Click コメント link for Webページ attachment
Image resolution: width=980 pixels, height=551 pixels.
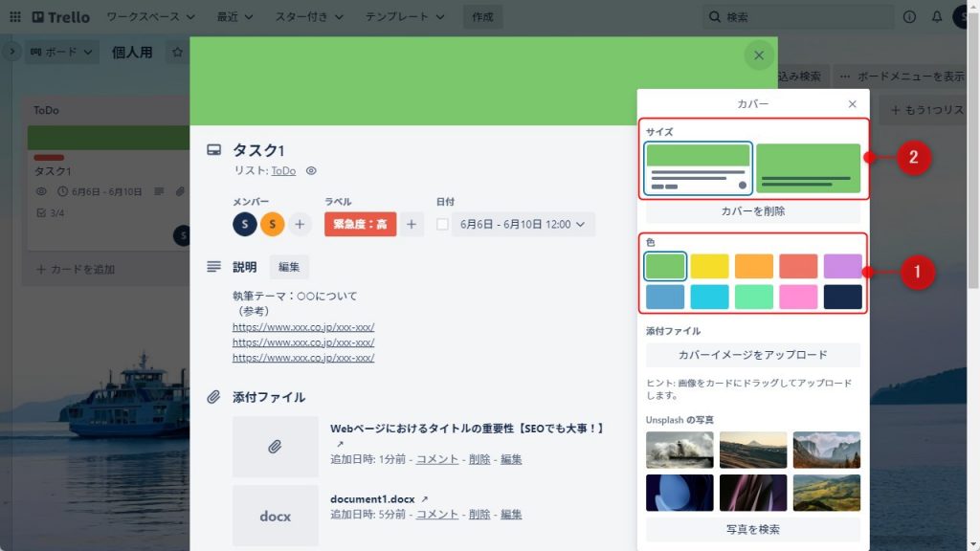click(436, 459)
